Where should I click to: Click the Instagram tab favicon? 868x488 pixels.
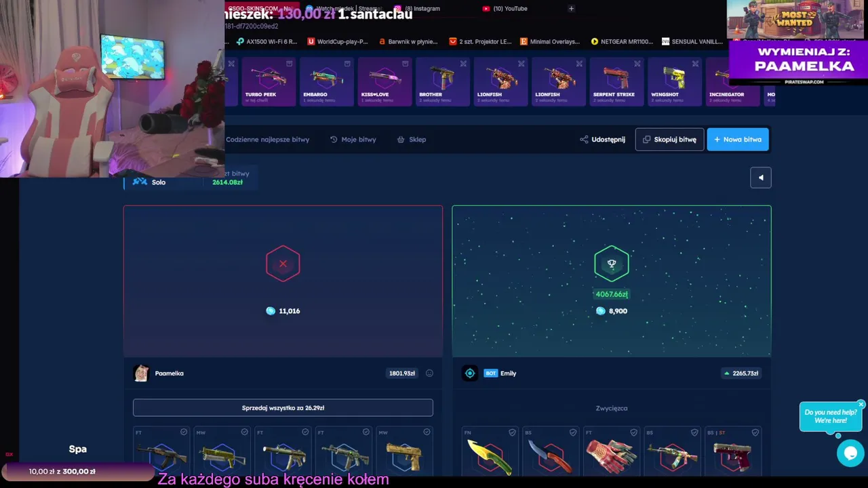398,9
